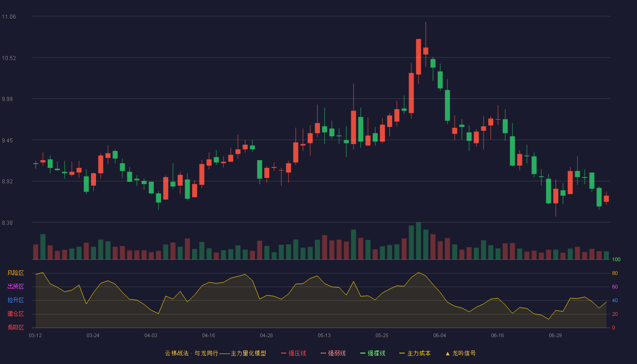Screen dimensions: 637x364
Task: Click the 06-04 date label
Action: pyautogui.click(x=440, y=335)
